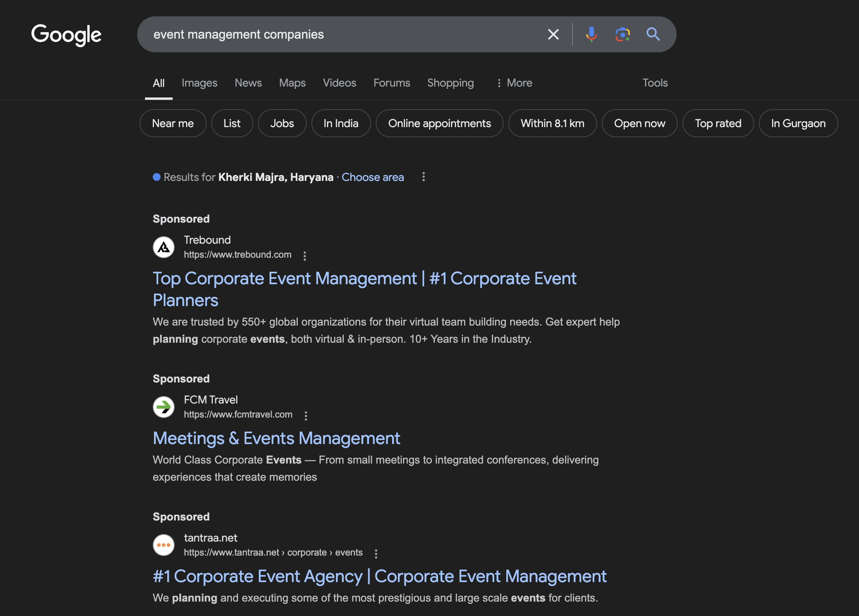859x616 pixels.
Task: Click the tantraa.net favicon
Action: pos(164,545)
